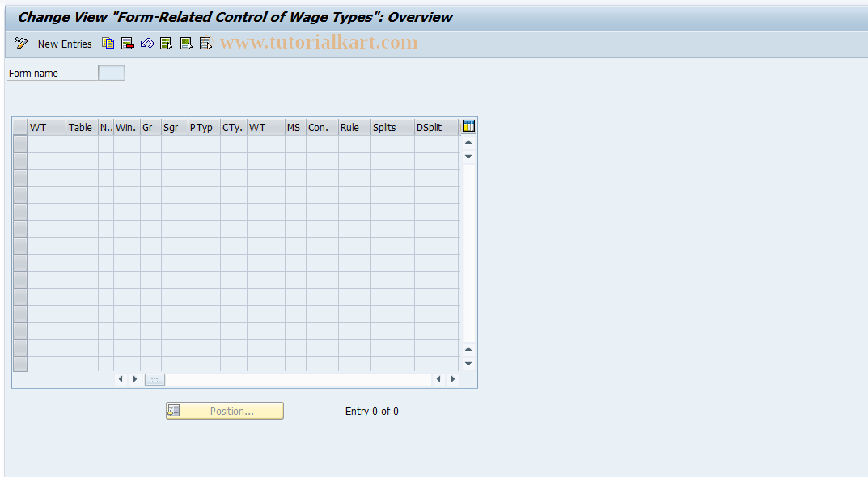Viewport: 868px width, 477px height.
Task: Click the upper scroll-down arrow below it
Action: coord(468,157)
